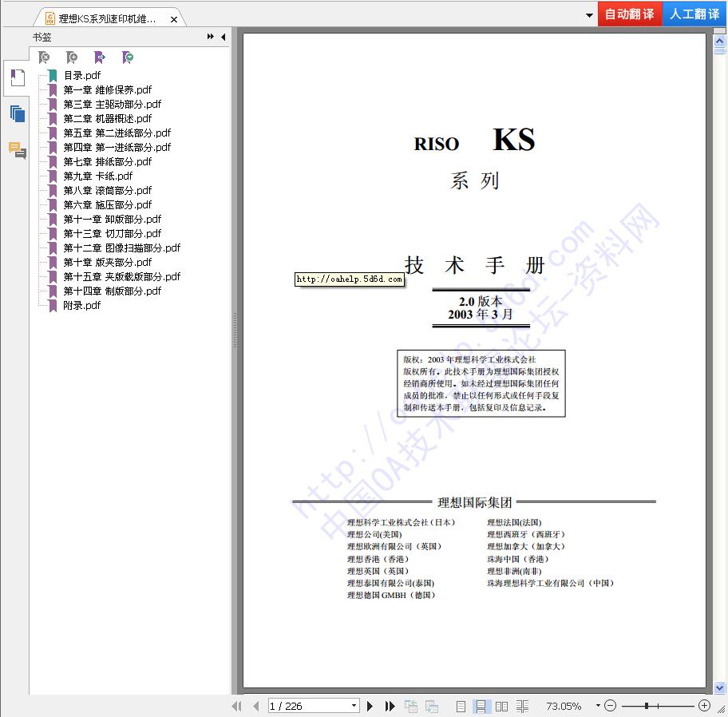Open bookmark 第二章 机器概述.pdf
Screen dimensions: 728x717
pos(107,118)
